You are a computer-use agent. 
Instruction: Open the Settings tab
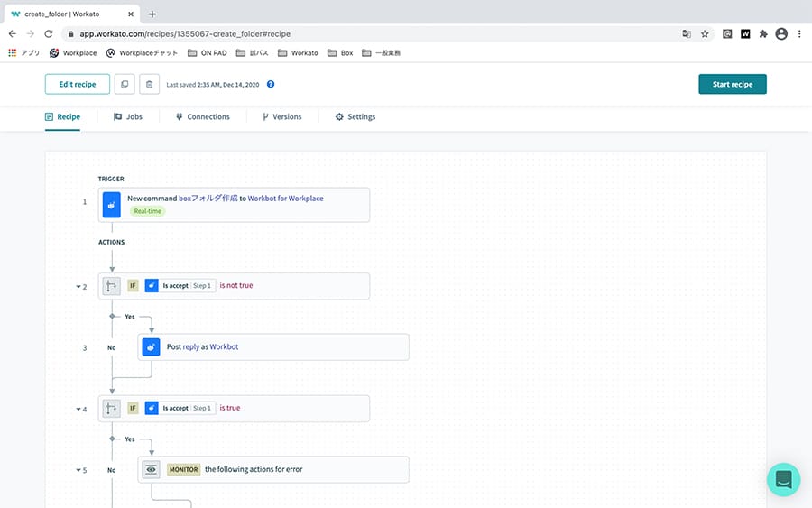(355, 117)
